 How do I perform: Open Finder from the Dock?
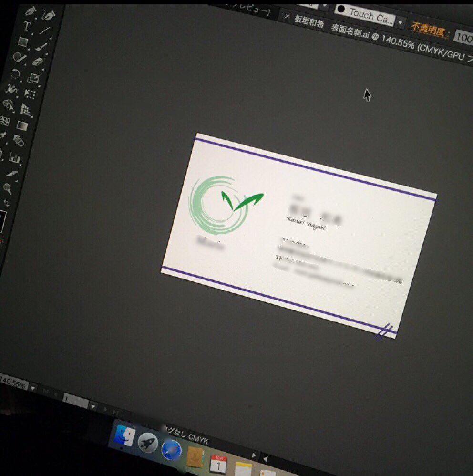pos(125,436)
